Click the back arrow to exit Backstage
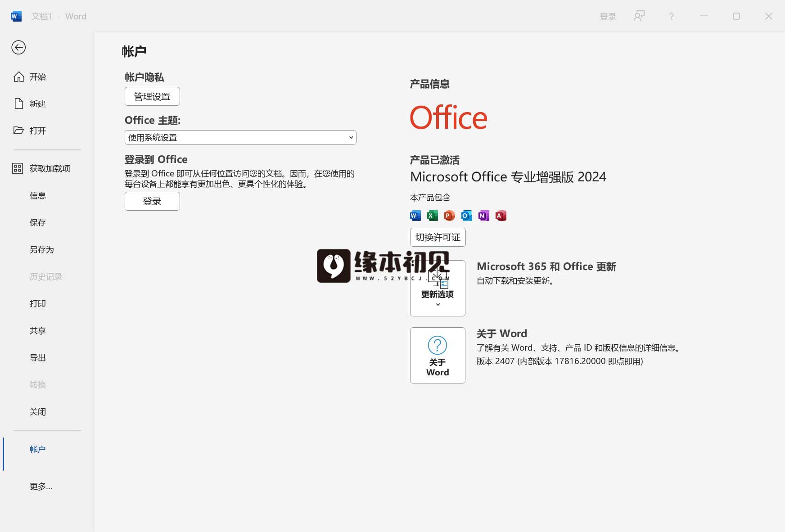The height and width of the screenshot is (532, 785). click(x=18, y=47)
